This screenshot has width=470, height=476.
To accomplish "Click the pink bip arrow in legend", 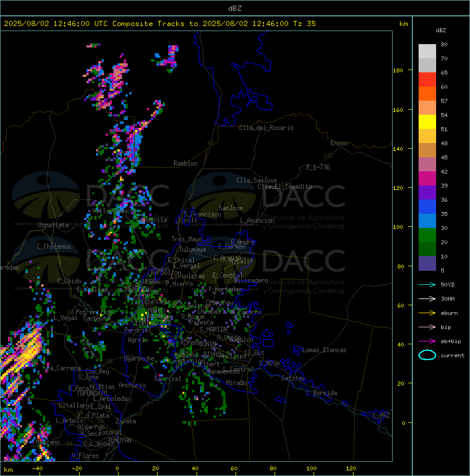I will click(x=427, y=327).
